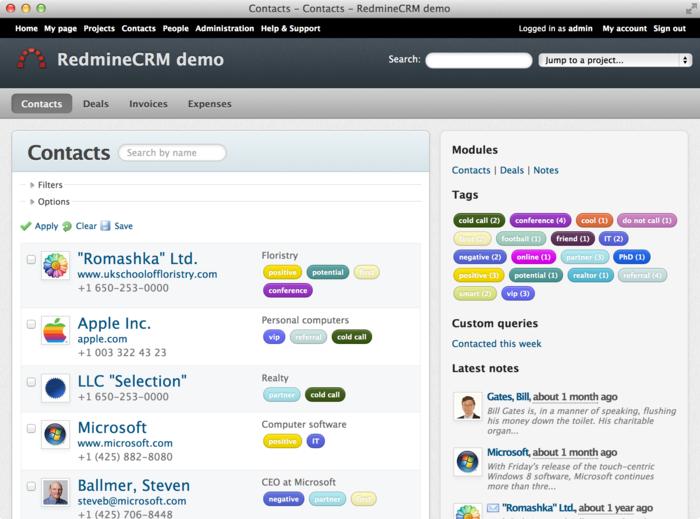This screenshot has height=519, width=700.
Task: Tick the checkbox for Ballmer, Steven
Action: coord(31,486)
